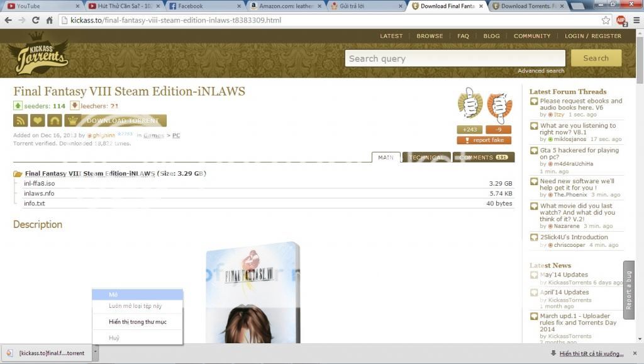Close the Facebook tab
The width and height of the screenshot is (644, 364).
click(238, 6)
